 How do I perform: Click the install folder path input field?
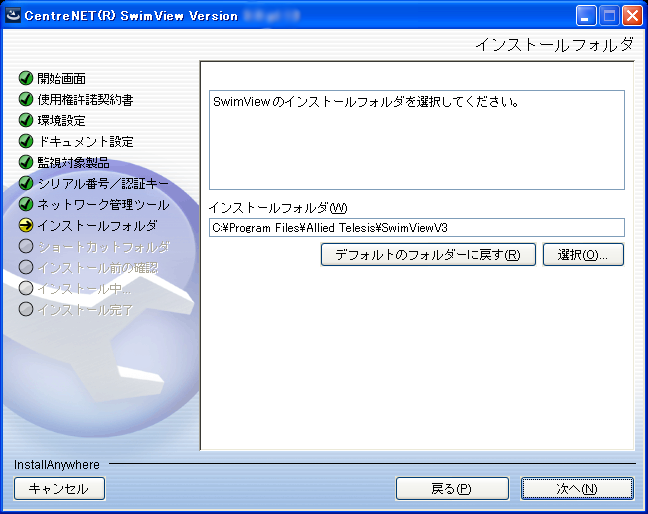[417, 228]
